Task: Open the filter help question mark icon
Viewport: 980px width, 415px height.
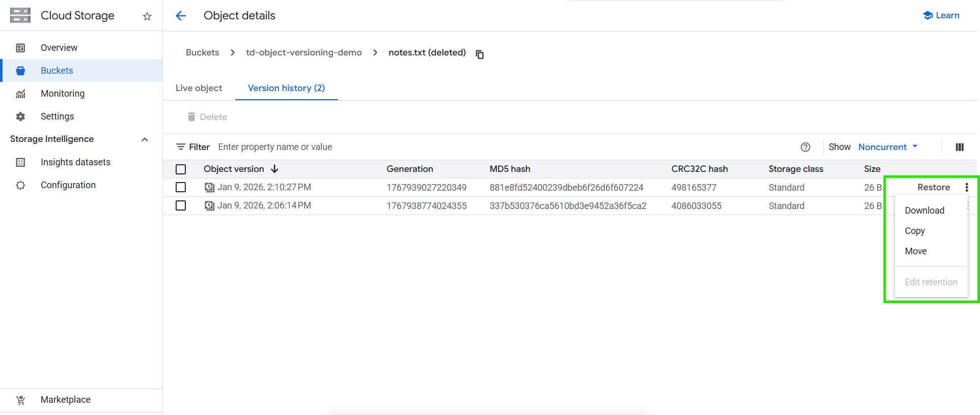Action: tap(805, 147)
